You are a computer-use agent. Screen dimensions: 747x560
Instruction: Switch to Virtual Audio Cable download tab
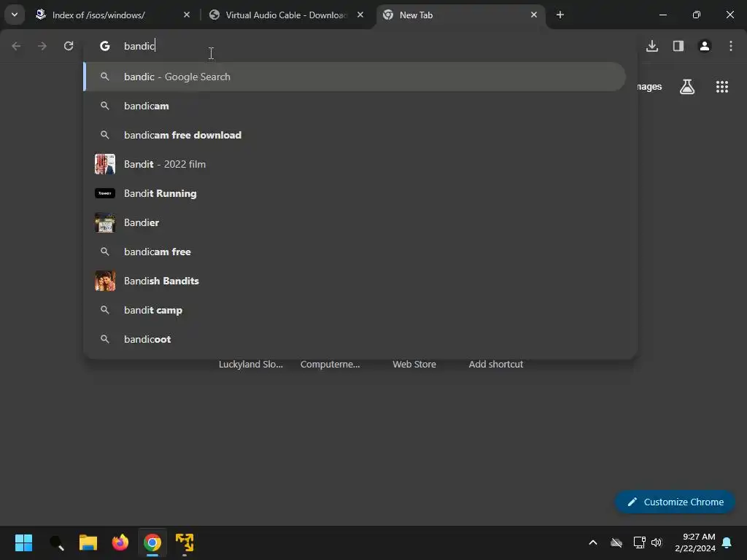pos(286,15)
